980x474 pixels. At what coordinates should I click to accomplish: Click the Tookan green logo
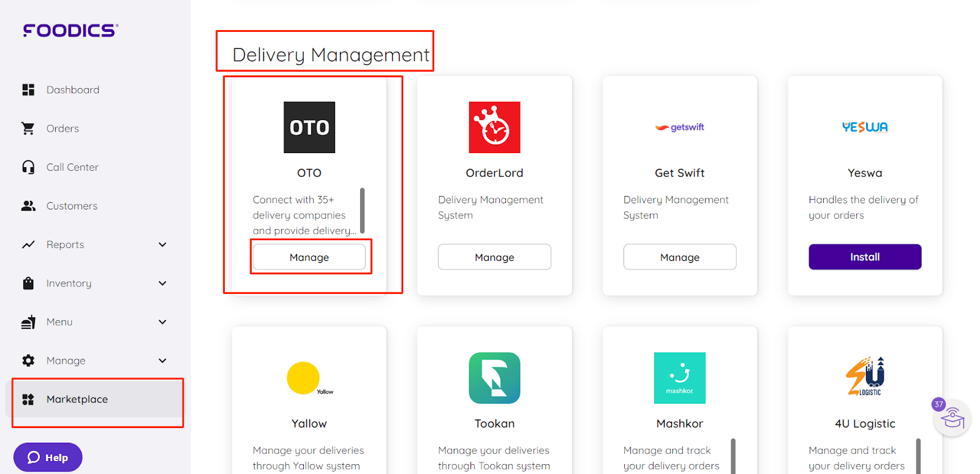pos(494,378)
